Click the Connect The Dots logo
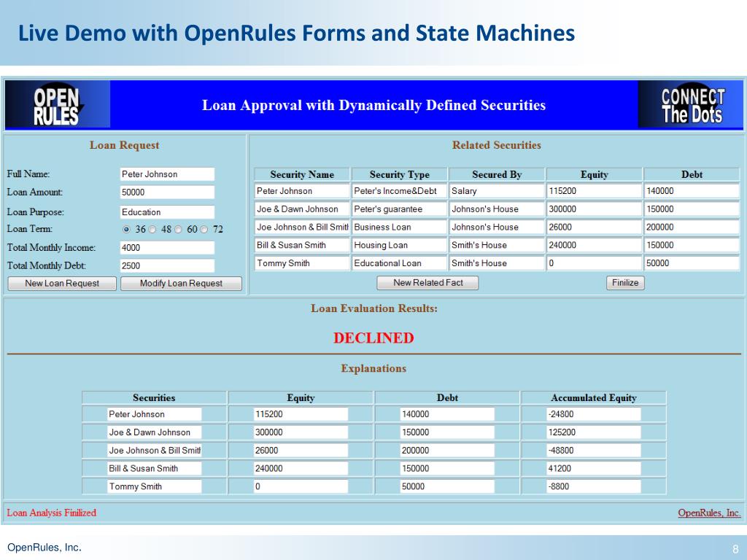Image resolution: width=747 pixels, height=560 pixels. click(x=690, y=105)
